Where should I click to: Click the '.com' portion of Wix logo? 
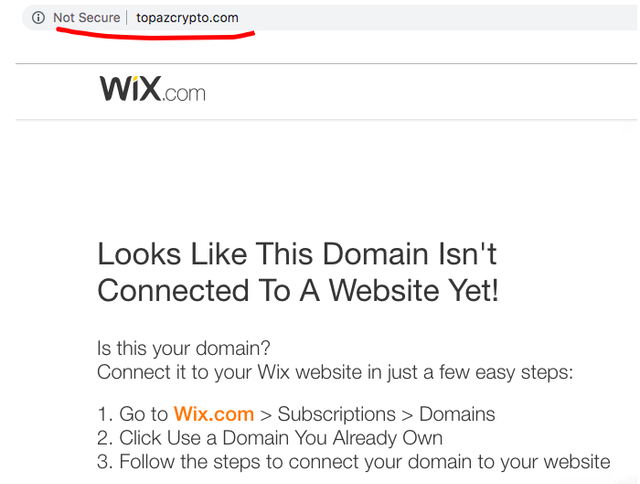coord(184,94)
